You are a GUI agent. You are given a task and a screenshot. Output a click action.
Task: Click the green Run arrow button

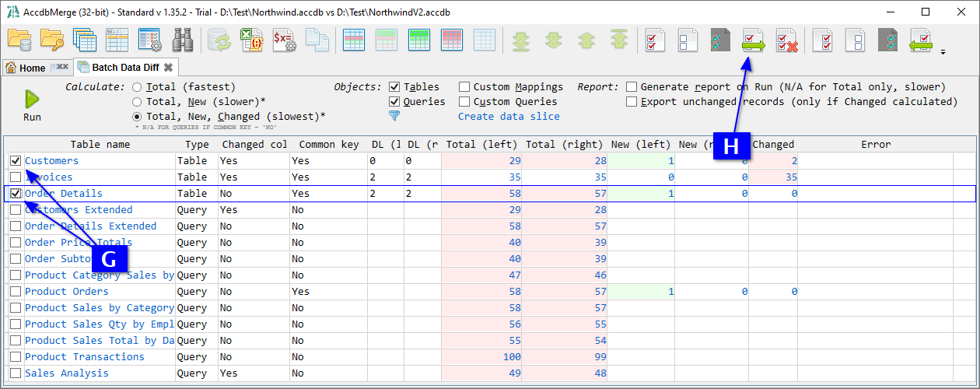(32, 99)
